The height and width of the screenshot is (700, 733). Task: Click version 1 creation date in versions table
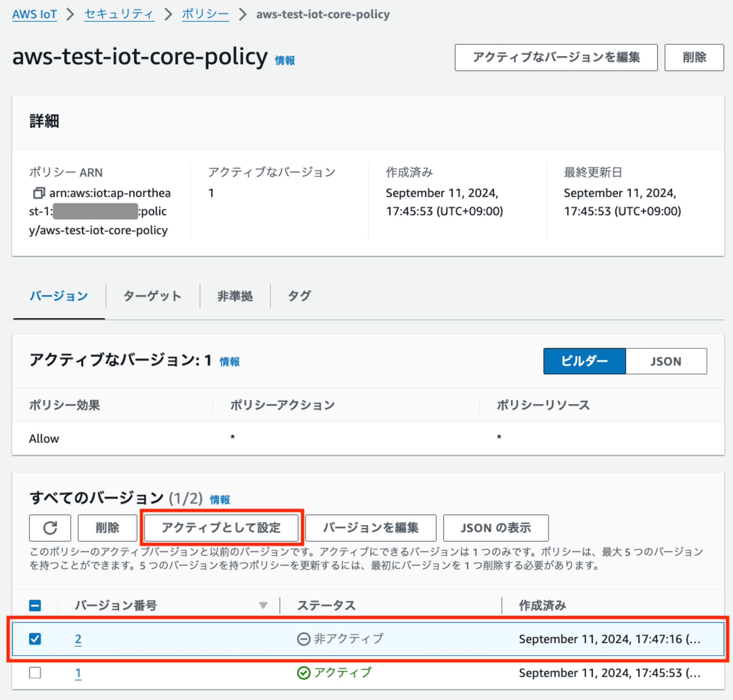tap(609, 673)
